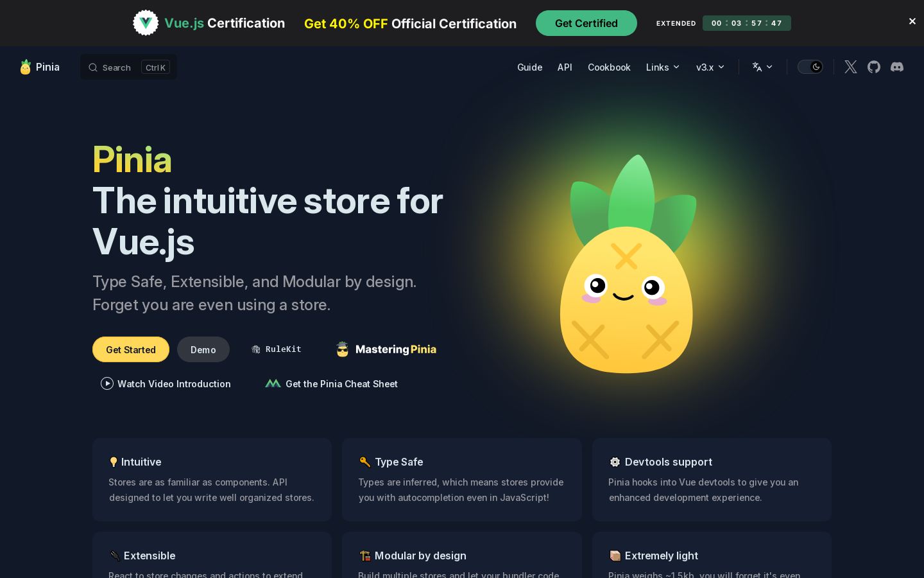Open the GitHub repository icon
The height and width of the screenshot is (578, 924).
(874, 67)
